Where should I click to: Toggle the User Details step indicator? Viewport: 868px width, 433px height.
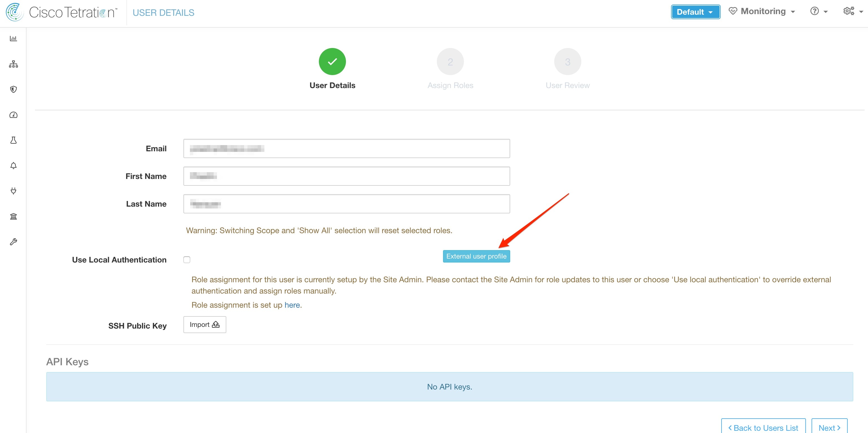click(333, 62)
